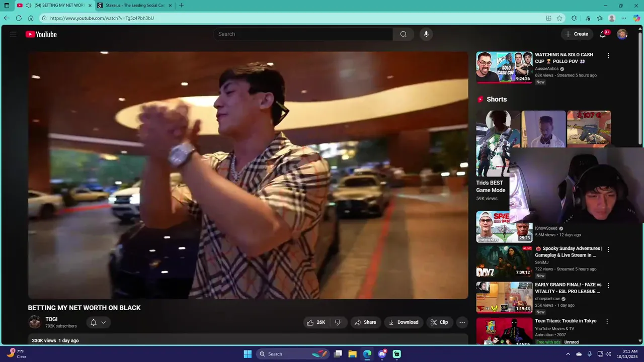The image size is (644, 362).
Task: Open weather widget showing 71°F Clear
Action: pos(16,354)
